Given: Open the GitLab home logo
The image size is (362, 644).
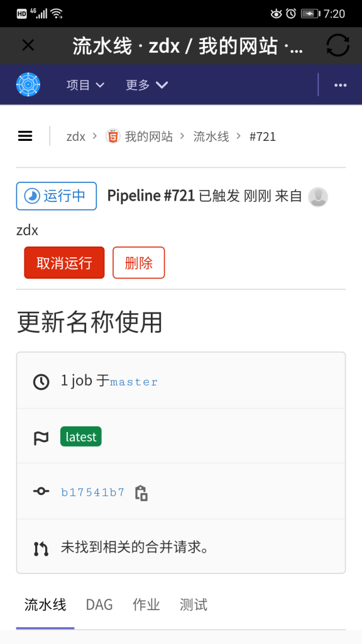Looking at the screenshot, I should (x=28, y=85).
